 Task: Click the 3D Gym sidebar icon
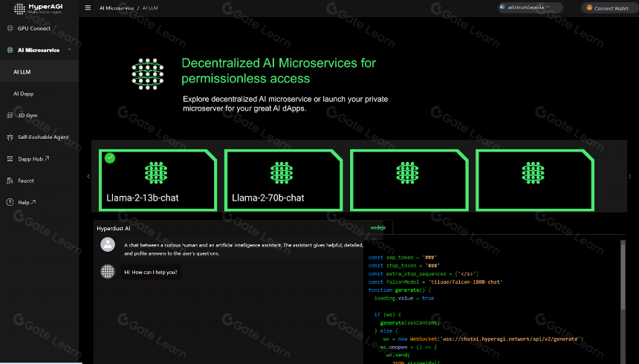click(10, 115)
